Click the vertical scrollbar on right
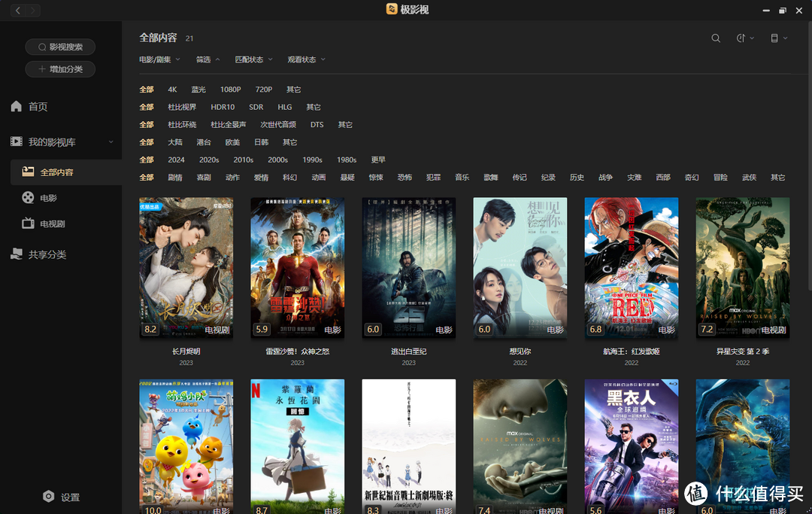Image resolution: width=812 pixels, height=514 pixels. point(810,156)
